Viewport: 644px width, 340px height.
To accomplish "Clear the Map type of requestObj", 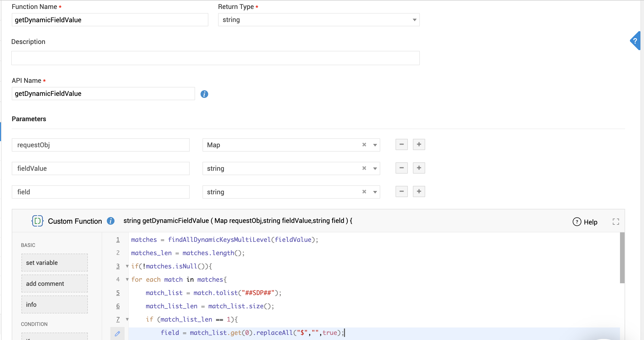I will pos(364,145).
